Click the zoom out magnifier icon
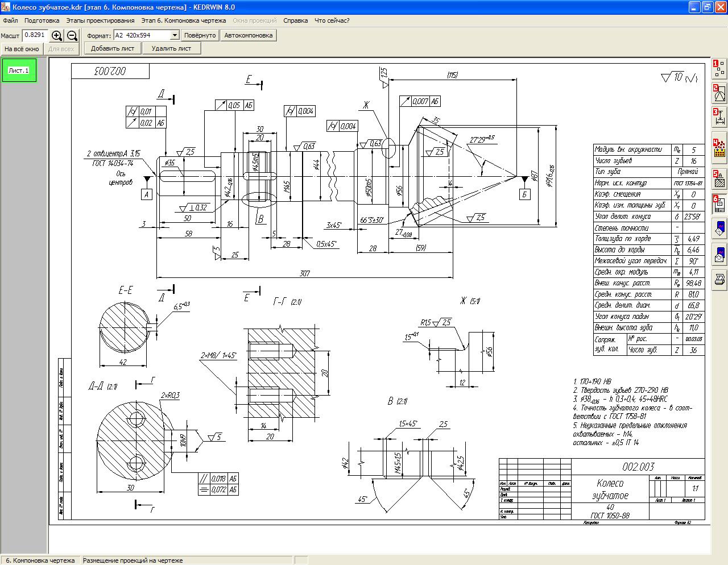This screenshot has height=565, width=728. [x=72, y=35]
